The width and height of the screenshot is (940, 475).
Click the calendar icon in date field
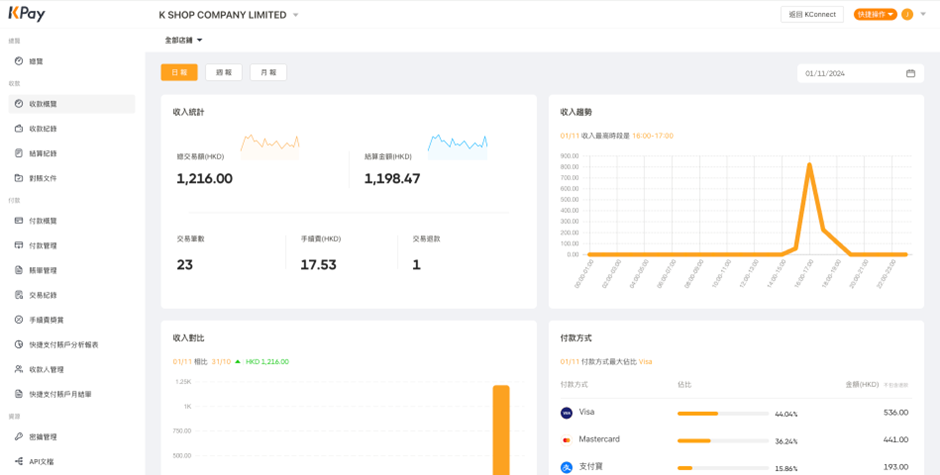click(x=911, y=73)
